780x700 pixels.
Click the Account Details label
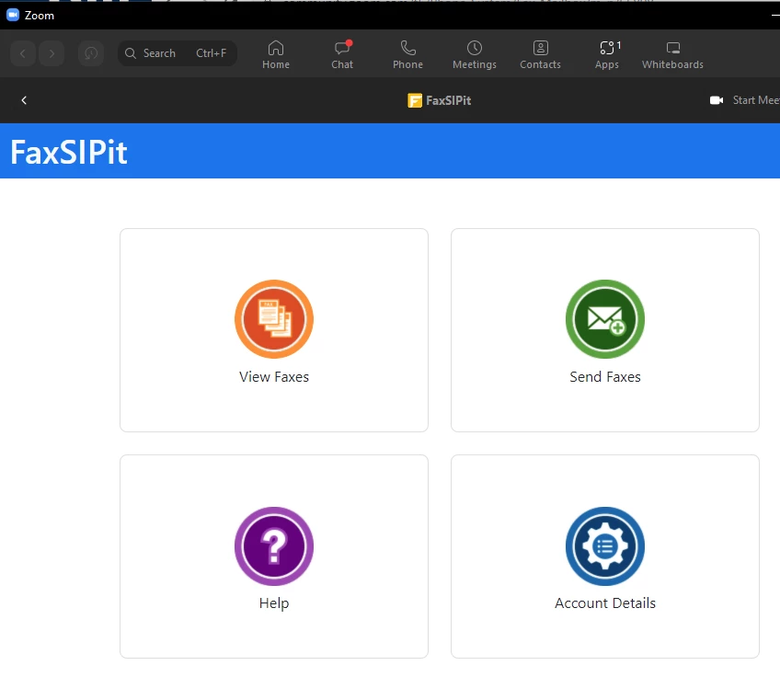[x=605, y=603]
